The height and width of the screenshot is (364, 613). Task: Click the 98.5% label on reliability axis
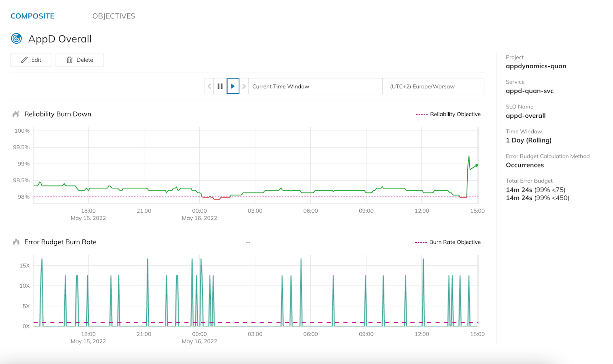(21, 180)
